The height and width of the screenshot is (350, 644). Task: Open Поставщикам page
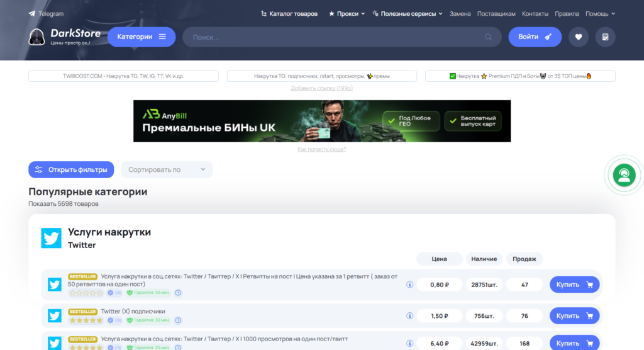tap(496, 14)
